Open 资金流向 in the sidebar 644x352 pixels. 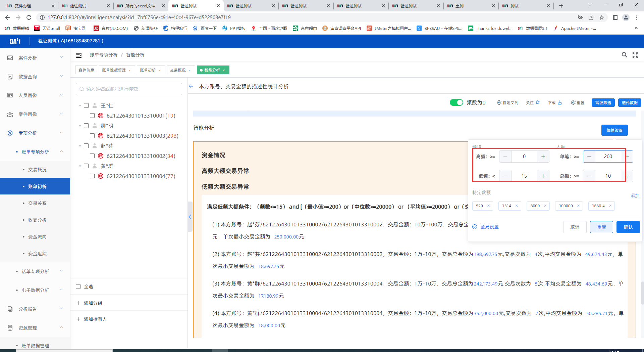point(37,237)
